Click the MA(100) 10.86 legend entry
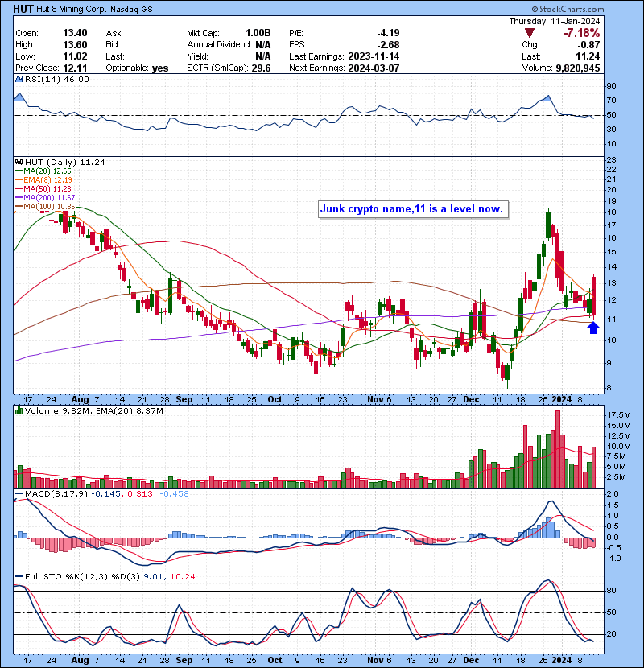Image resolution: width=644 pixels, height=668 pixels. [45, 207]
